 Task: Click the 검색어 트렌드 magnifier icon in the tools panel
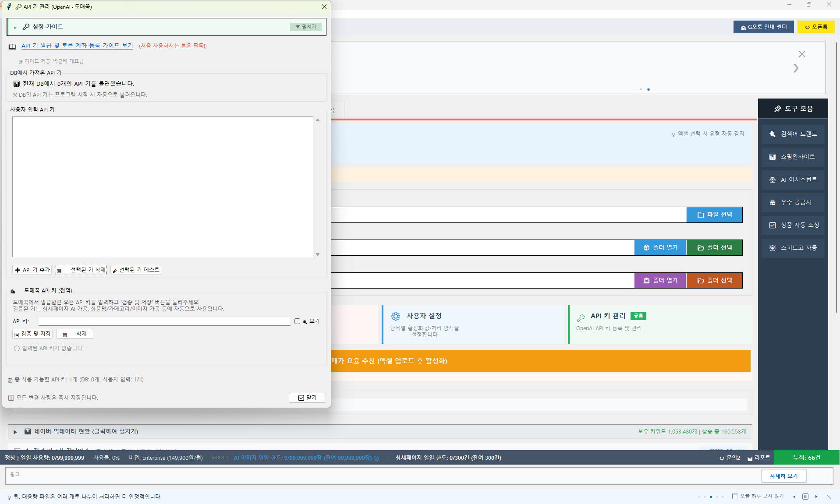point(773,134)
